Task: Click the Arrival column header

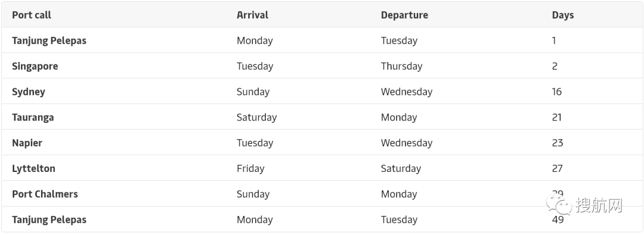Action: (252, 15)
